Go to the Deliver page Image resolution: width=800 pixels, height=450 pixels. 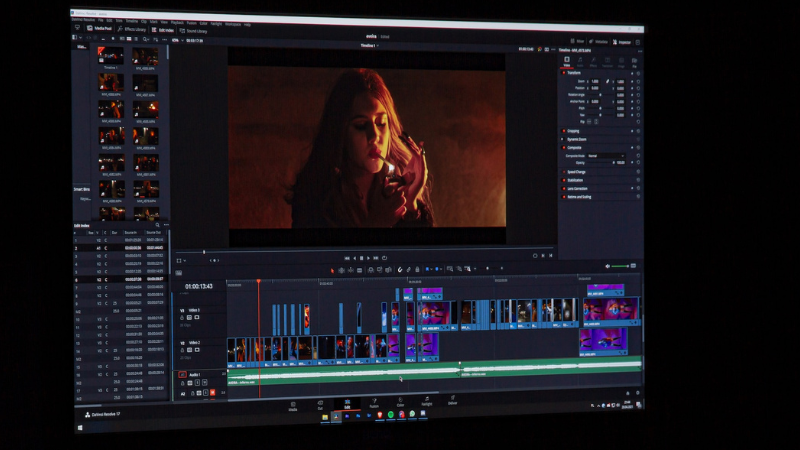click(453, 399)
